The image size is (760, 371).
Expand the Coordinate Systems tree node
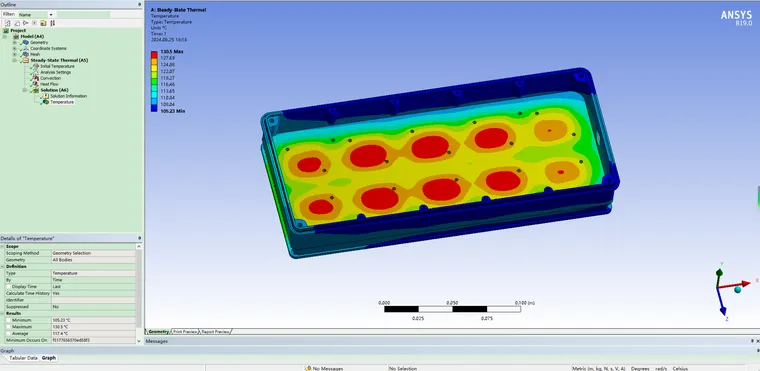14,48
